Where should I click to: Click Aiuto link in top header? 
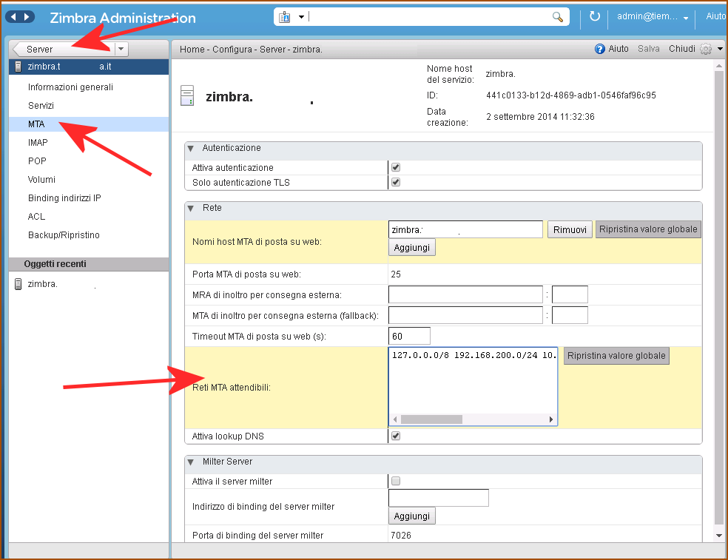tap(715, 16)
